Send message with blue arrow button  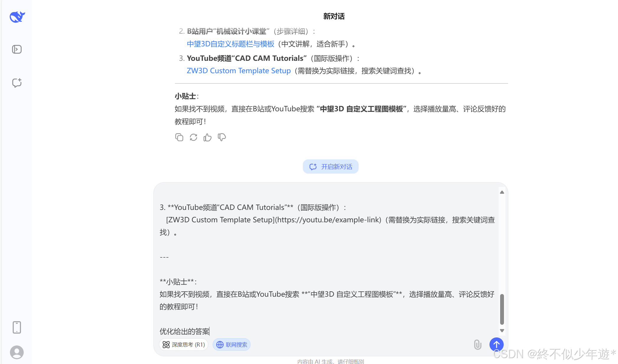click(496, 344)
